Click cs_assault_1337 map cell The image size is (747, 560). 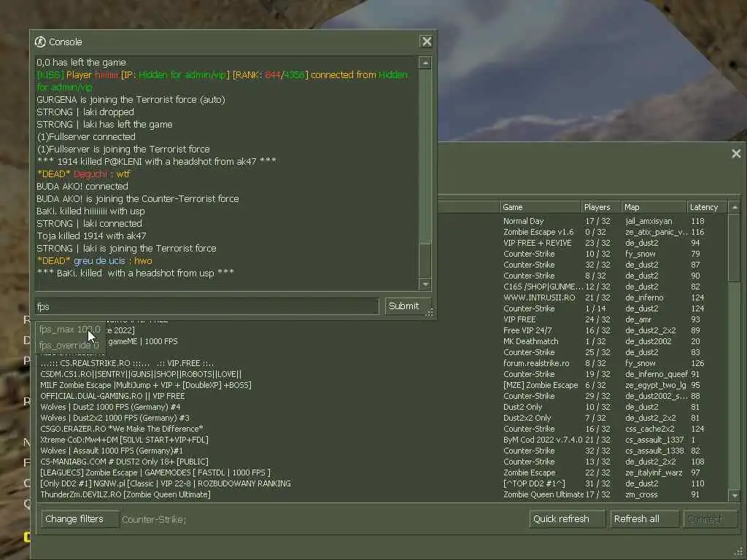(654, 440)
